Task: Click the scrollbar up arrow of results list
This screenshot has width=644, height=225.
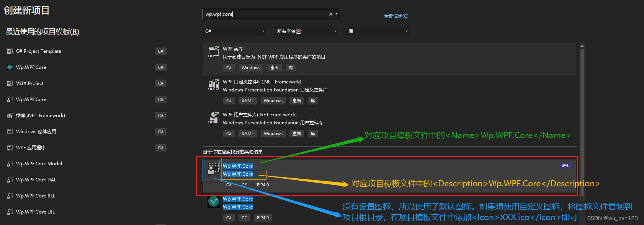Action: coord(582,46)
